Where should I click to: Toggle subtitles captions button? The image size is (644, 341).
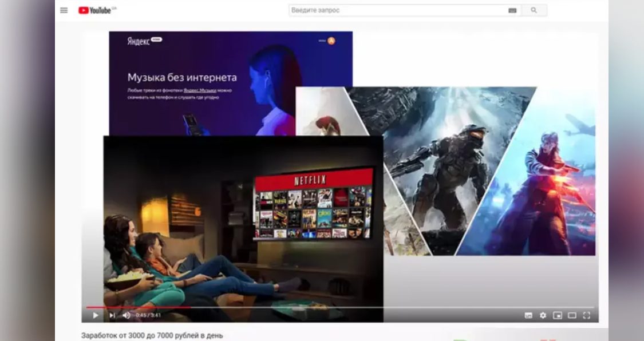tap(528, 315)
